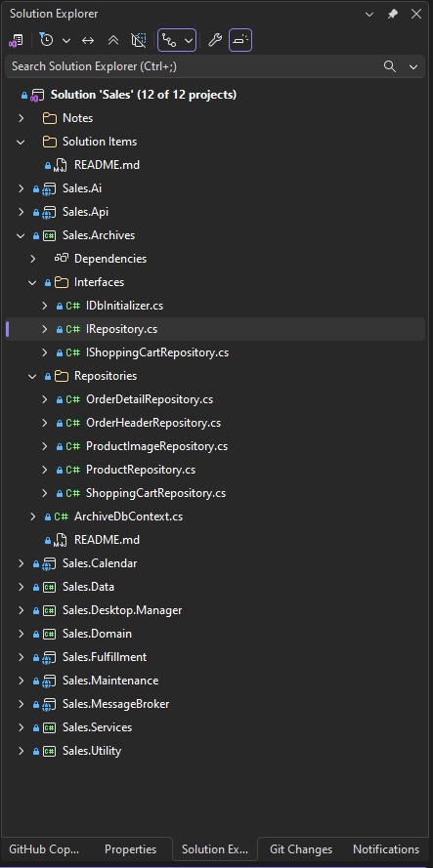The height and width of the screenshot is (868, 433).
Task: Open Properties wrench icon in toolbar
Action: click(215, 40)
